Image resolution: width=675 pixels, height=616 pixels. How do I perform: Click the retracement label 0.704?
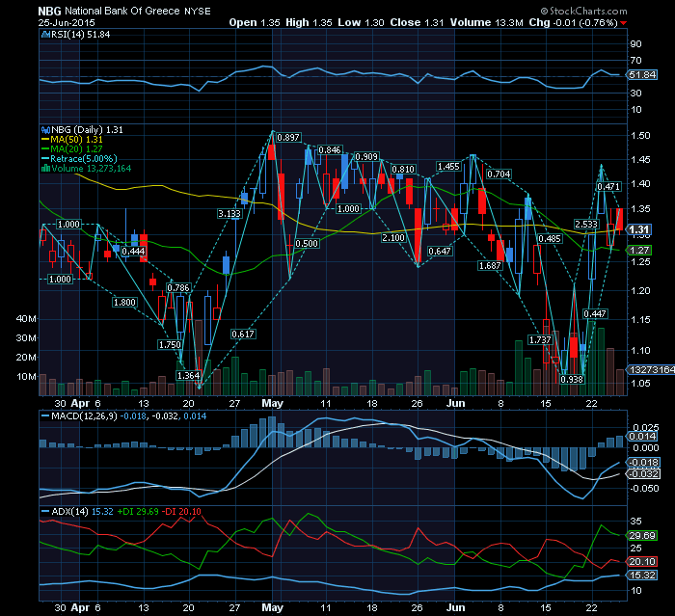499,174
